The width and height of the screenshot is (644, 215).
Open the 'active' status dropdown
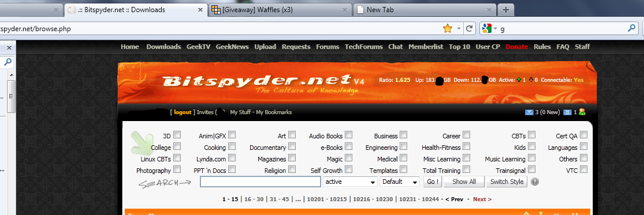click(351, 182)
